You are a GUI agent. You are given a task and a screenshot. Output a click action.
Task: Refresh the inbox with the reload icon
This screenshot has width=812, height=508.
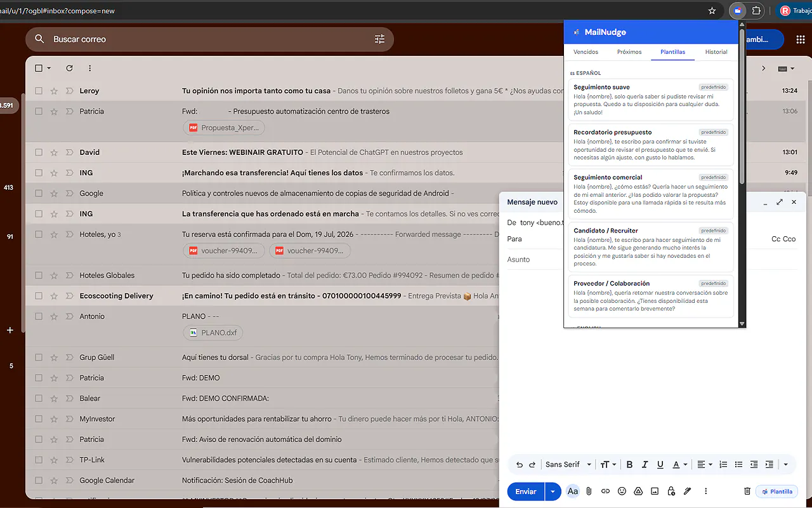coord(69,68)
